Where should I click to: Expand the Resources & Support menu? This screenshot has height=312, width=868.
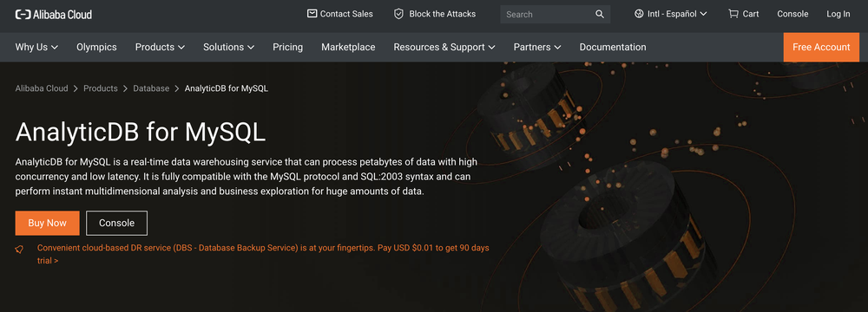[x=444, y=47]
